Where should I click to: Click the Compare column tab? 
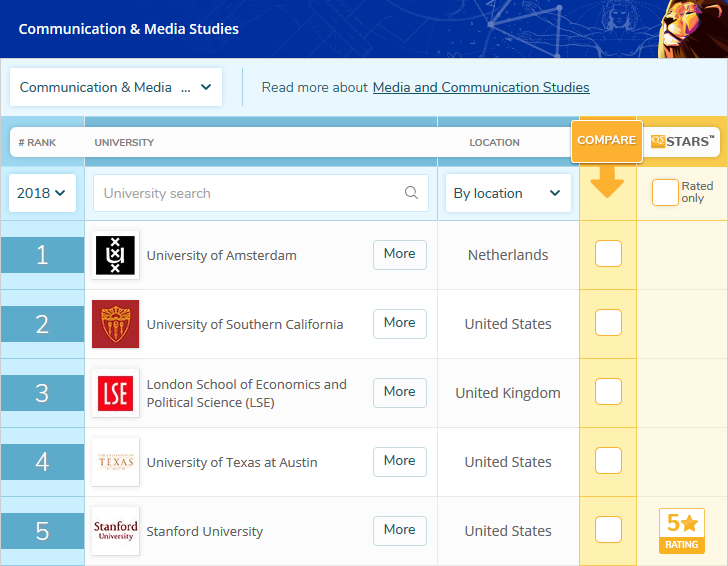coord(607,141)
